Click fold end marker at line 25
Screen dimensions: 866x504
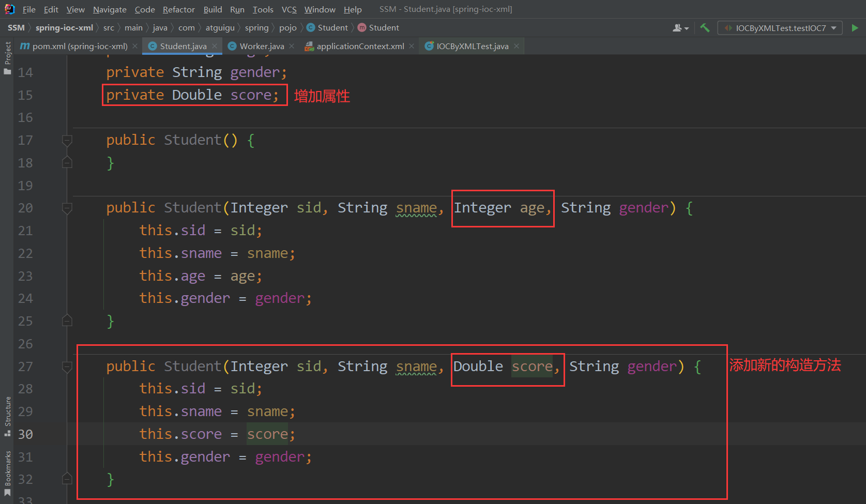67,321
